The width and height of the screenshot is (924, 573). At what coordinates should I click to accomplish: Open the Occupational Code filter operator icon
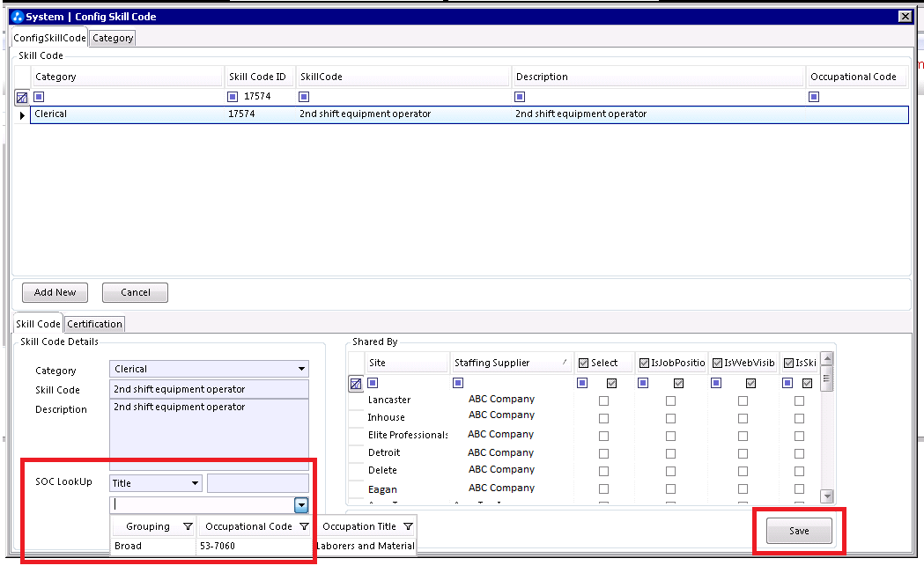click(x=814, y=97)
